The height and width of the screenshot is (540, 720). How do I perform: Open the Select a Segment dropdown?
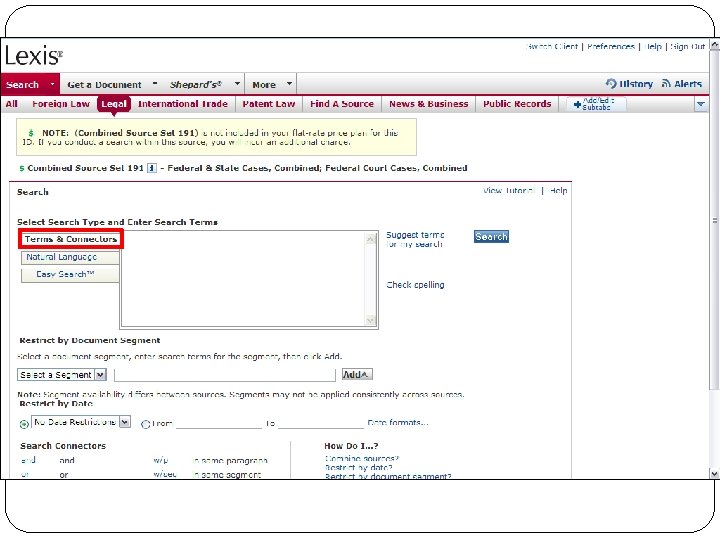pos(62,375)
